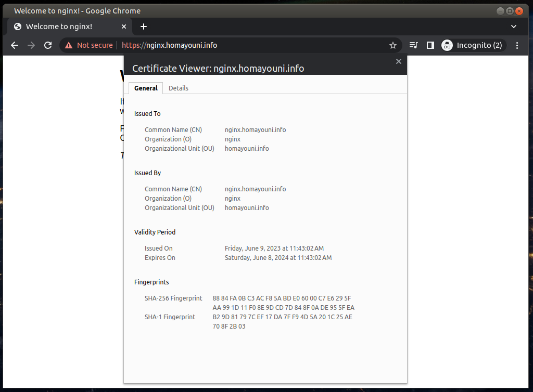
Task: Go back using the back arrow
Action: click(15, 45)
